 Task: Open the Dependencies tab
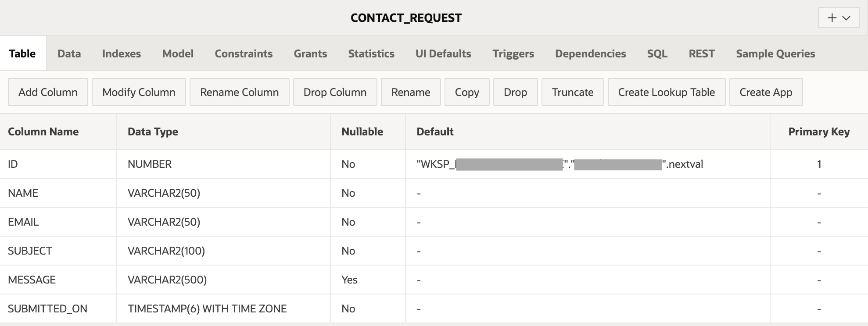[x=590, y=53]
